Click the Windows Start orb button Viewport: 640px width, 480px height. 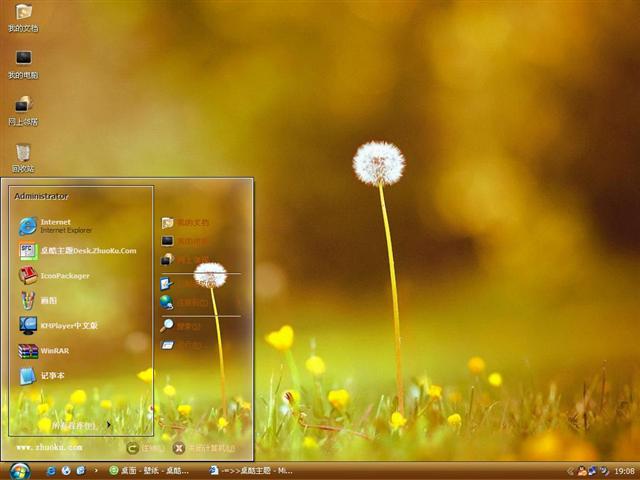pyautogui.click(x=19, y=471)
